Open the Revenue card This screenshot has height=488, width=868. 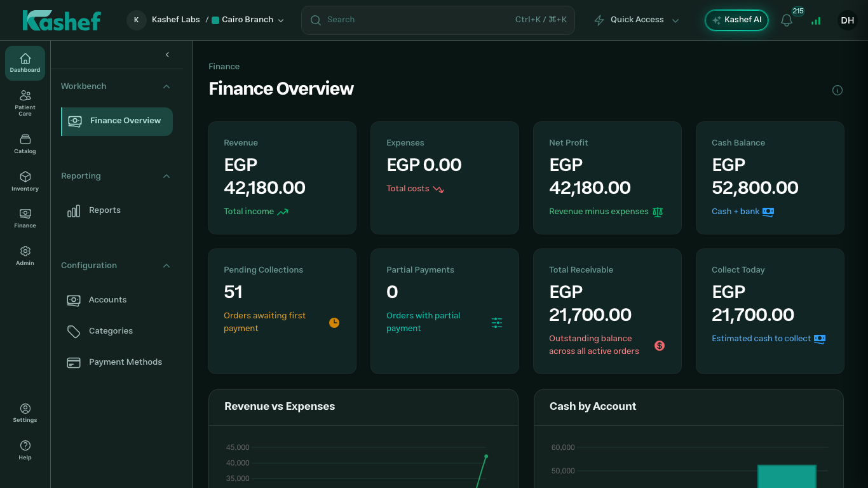point(282,178)
